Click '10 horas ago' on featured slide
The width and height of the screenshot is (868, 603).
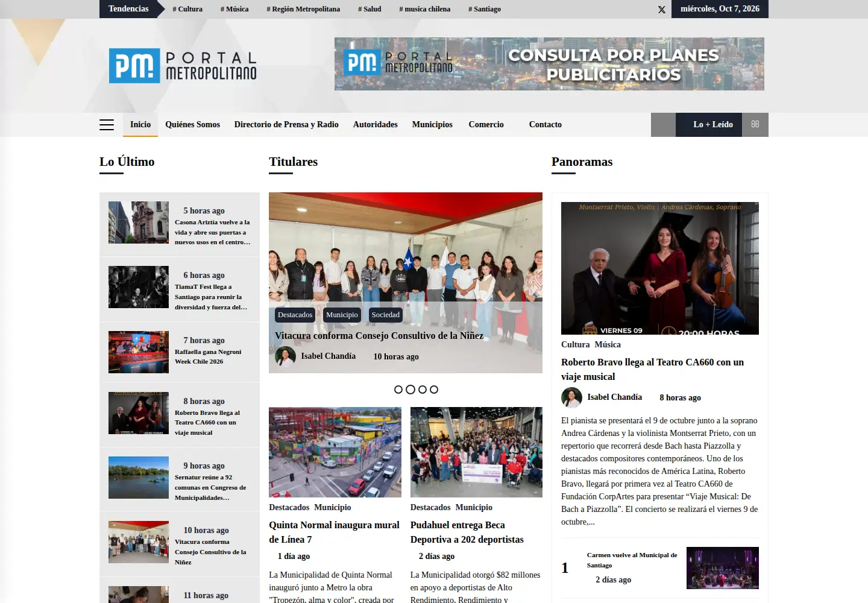[x=396, y=357]
